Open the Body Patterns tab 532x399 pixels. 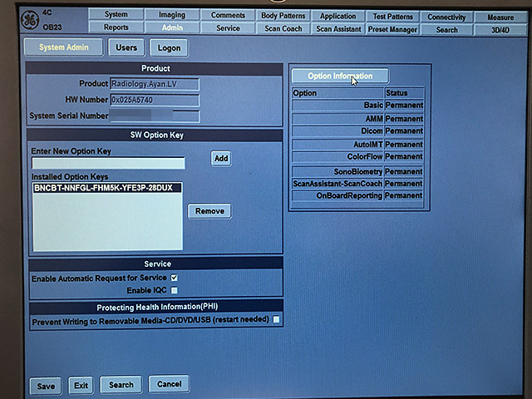(283, 16)
